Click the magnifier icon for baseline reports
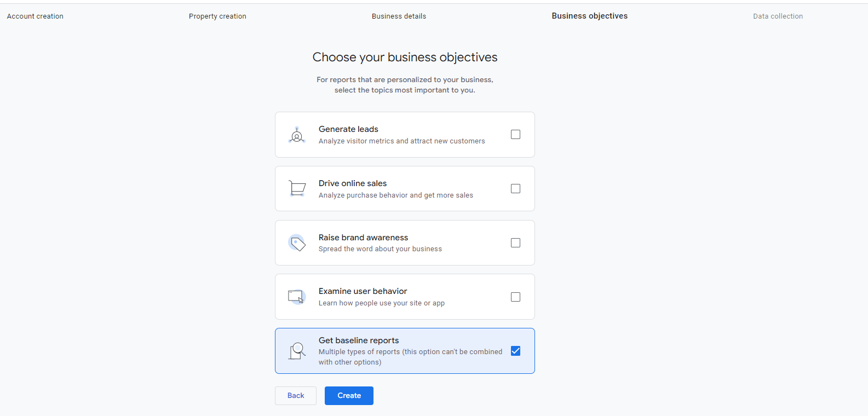 (297, 351)
